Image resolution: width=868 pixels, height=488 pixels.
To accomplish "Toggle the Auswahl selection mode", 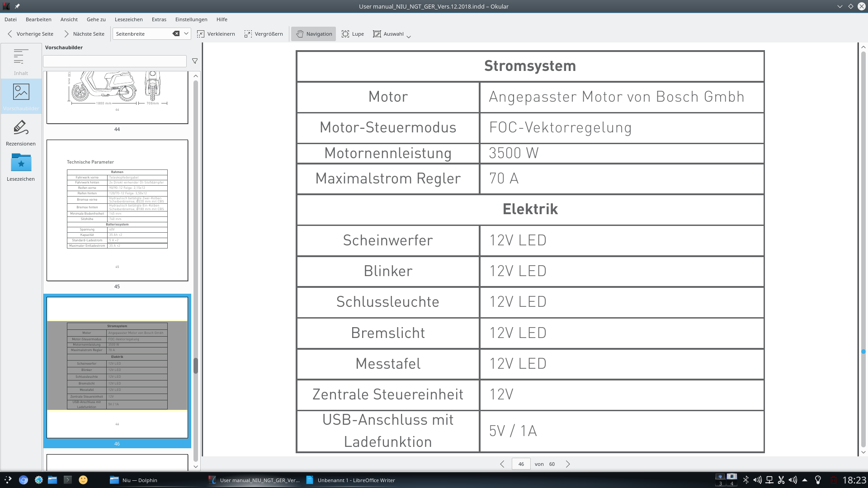I will (x=388, y=34).
